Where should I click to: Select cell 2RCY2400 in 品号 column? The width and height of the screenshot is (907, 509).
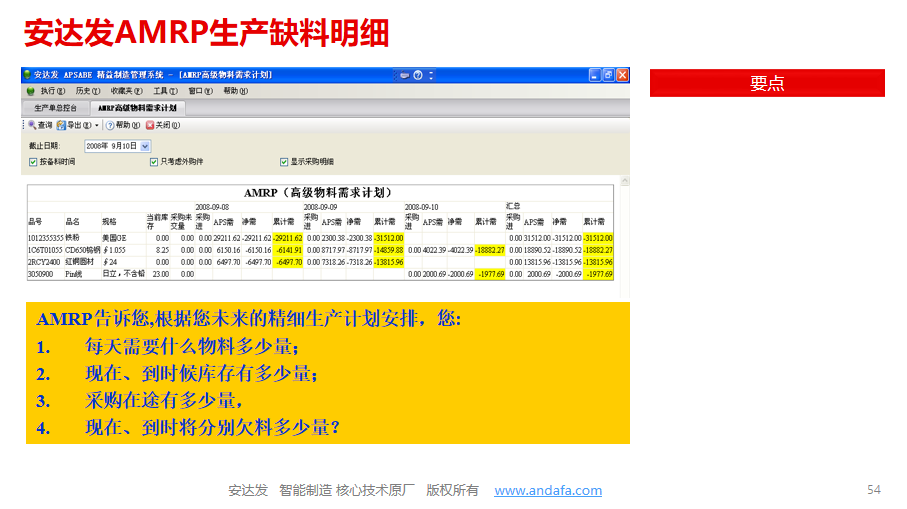[x=44, y=262]
